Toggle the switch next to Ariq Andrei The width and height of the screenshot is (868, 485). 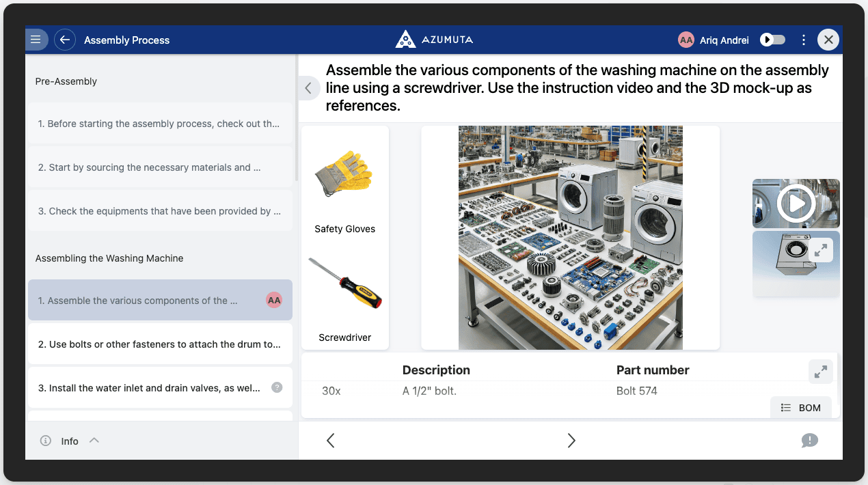click(x=773, y=40)
